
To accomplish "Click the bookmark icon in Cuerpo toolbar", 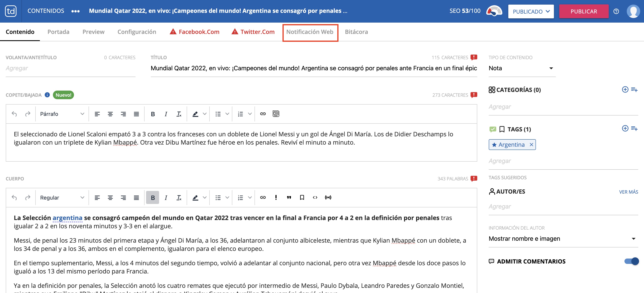I will (x=302, y=198).
